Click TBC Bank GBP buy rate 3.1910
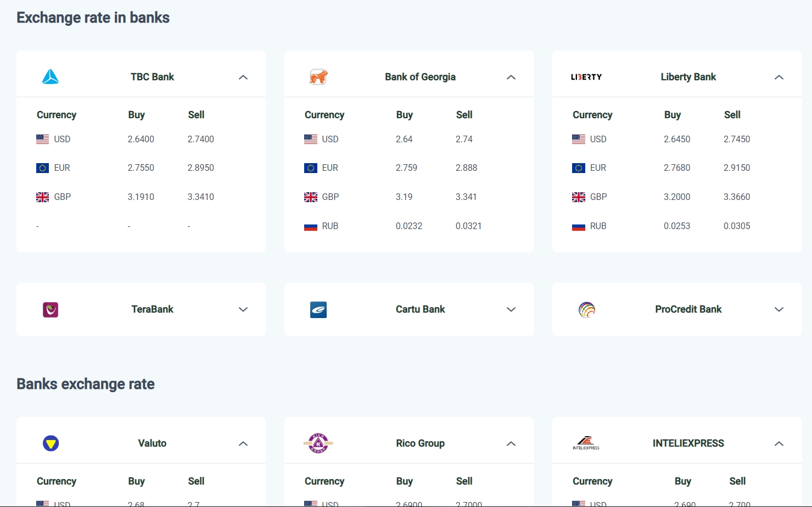Screen dimensions: 812x507 pos(141,197)
